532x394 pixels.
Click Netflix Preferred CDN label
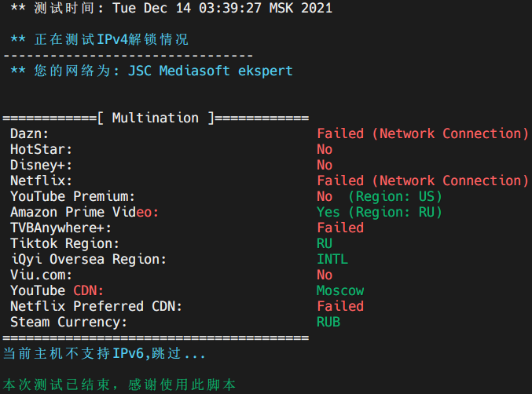coord(96,306)
